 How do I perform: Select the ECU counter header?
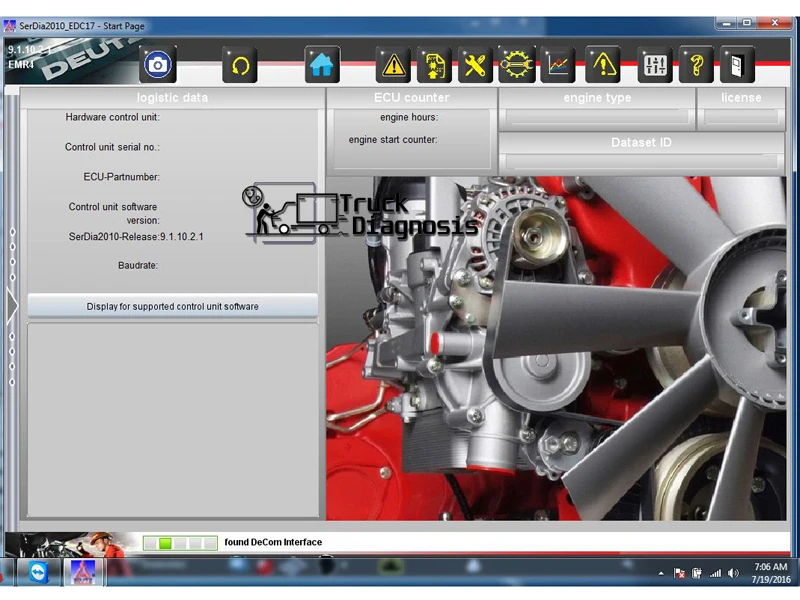point(411,97)
